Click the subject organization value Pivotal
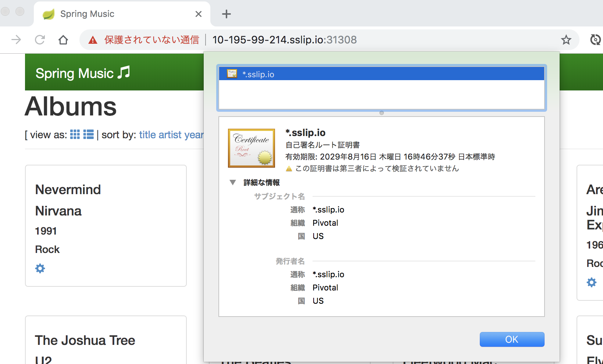The height and width of the screenshot is (364, 603). pyautogui.click(x=325, y=223)
